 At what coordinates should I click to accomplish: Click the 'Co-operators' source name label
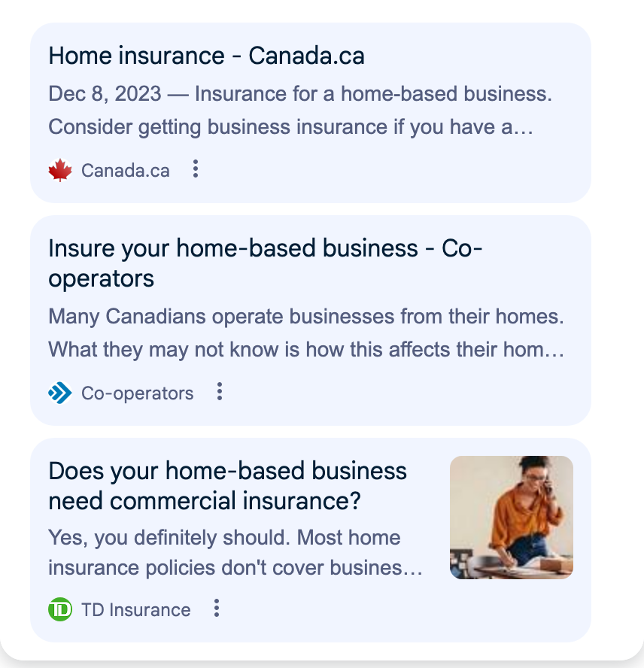[x=137, y=393]
